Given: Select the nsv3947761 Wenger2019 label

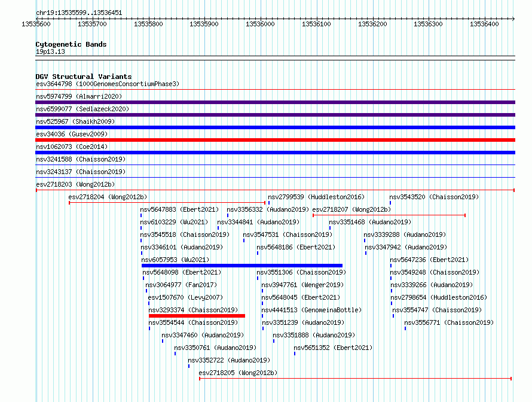Looking at the screenshot, I should (302, 285).
